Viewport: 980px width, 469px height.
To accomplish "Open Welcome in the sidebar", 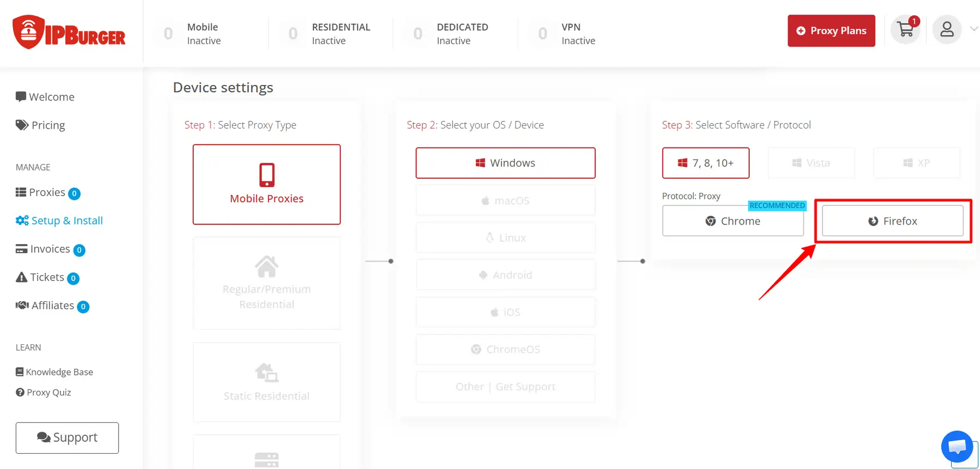I will (x=45, y=97).
